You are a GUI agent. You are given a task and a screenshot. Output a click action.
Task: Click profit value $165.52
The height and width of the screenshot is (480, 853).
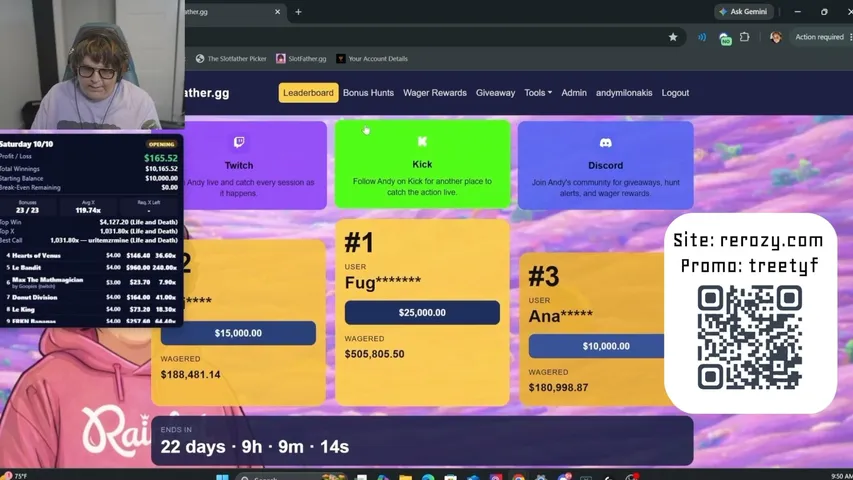click(x=160, y=158)
